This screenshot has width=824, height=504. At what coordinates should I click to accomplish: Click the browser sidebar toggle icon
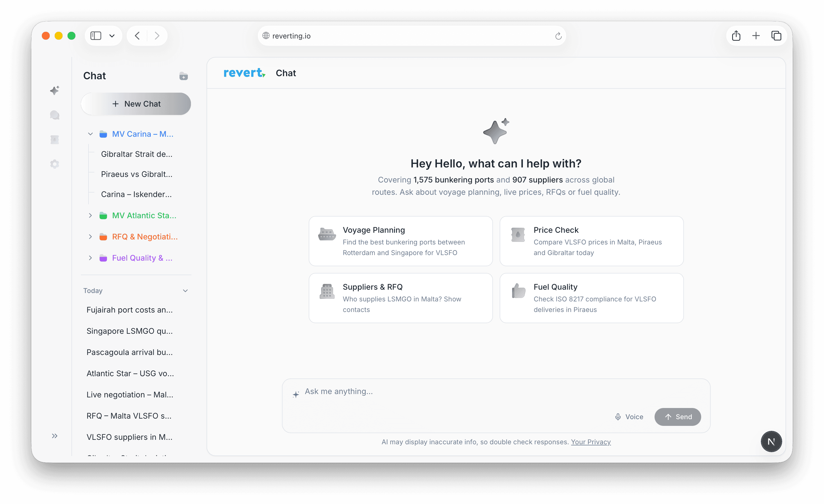pyautogui.click(x=96, y=36)
